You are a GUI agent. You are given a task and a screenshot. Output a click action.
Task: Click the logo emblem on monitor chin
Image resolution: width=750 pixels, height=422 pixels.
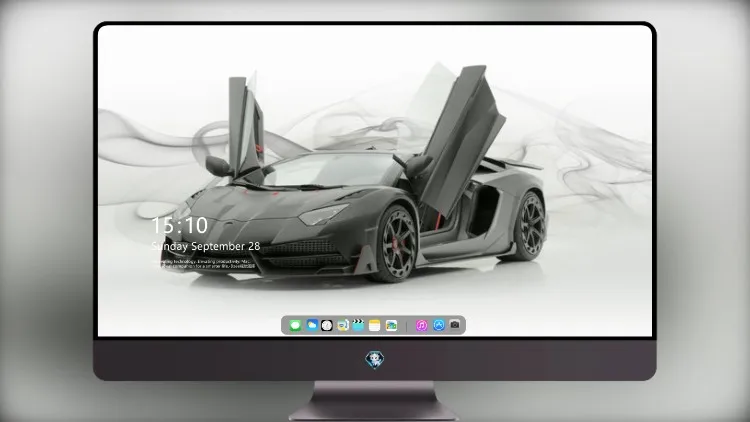(x=375, y=360)
